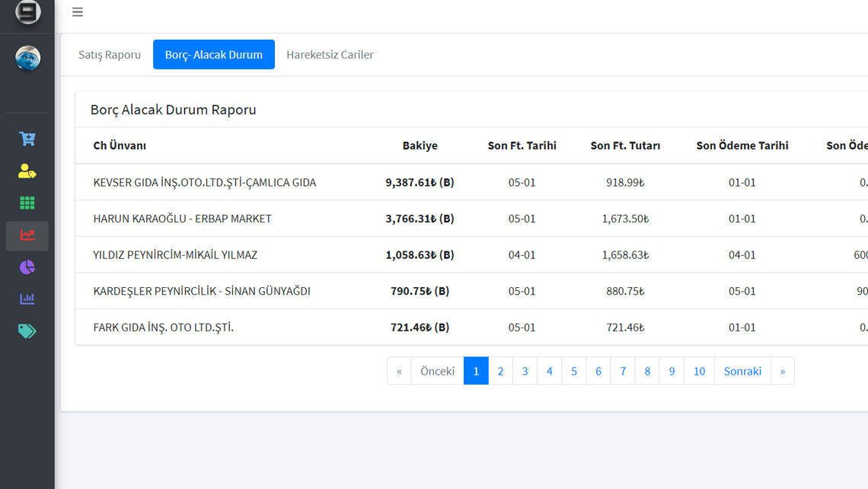Jump to first page with « button
Image resolution: width=868 pixels, height=489 pixels.
point(399,371)
